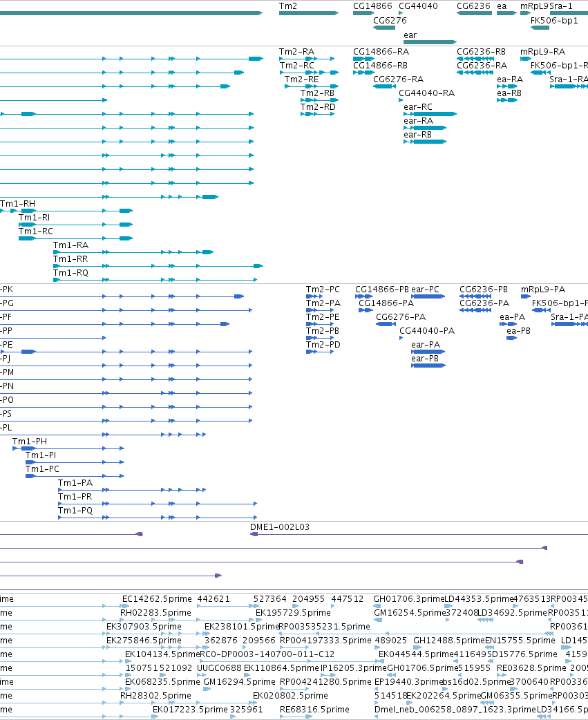Click protein ear-PA

pyautogui.click(x=426, y=344)
